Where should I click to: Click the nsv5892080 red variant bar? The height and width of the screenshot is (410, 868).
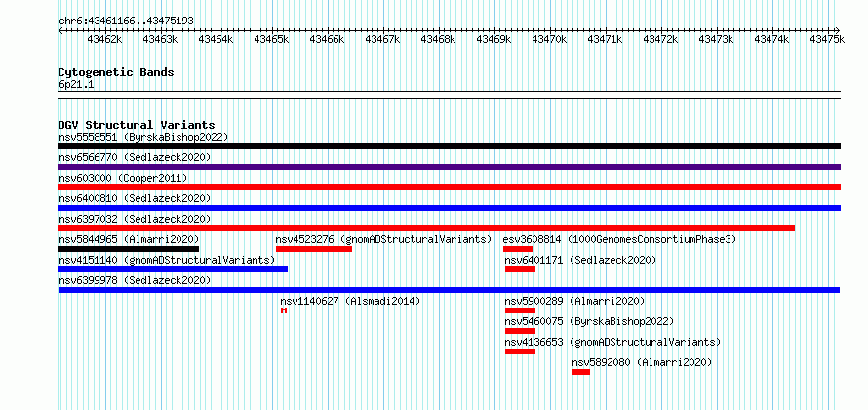581,372
